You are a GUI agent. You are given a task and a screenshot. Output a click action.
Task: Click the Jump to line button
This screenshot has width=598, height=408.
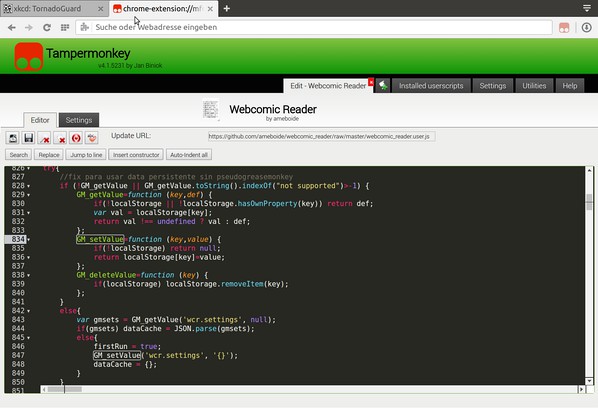click(x=86, y=155)
